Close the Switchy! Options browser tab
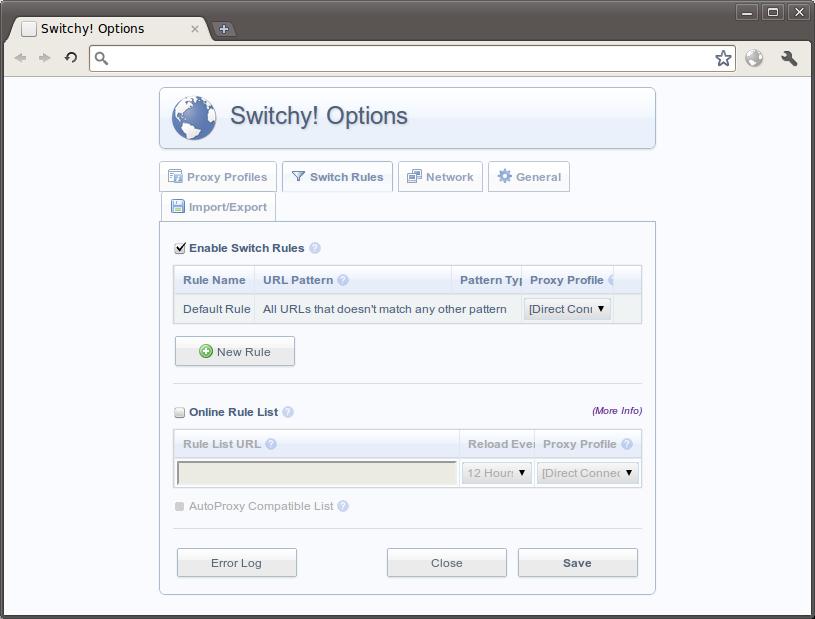Screen dimensions: 815x619 (x=195, y=29)
